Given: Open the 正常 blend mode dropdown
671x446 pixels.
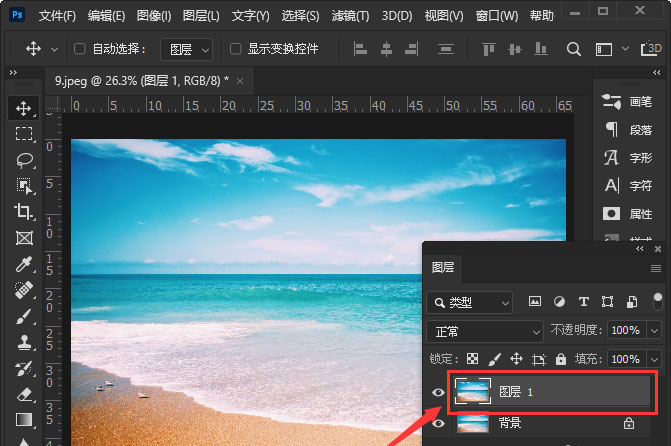Looking at the screenshot, I should [485, 332].
